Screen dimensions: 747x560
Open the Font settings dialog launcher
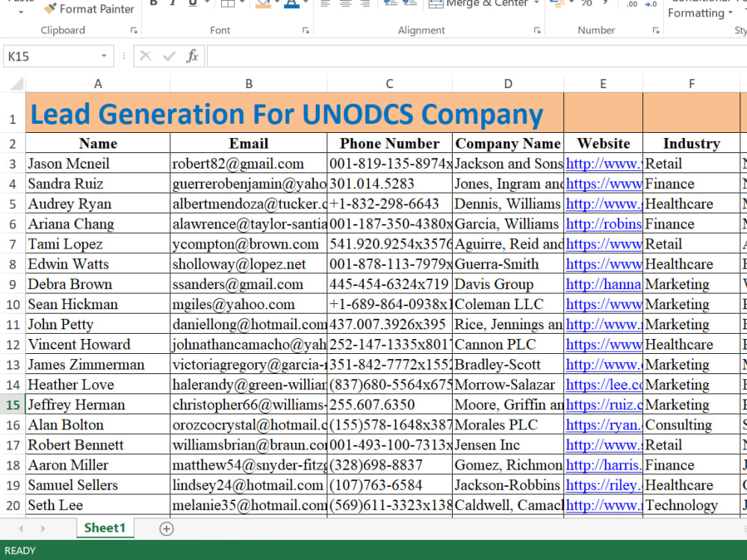[x=306, y=31]
